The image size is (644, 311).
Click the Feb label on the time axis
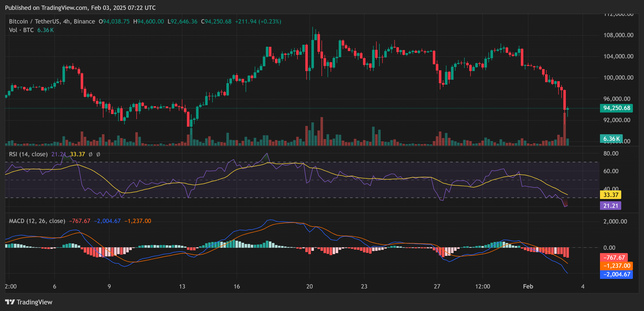[528, 286]
